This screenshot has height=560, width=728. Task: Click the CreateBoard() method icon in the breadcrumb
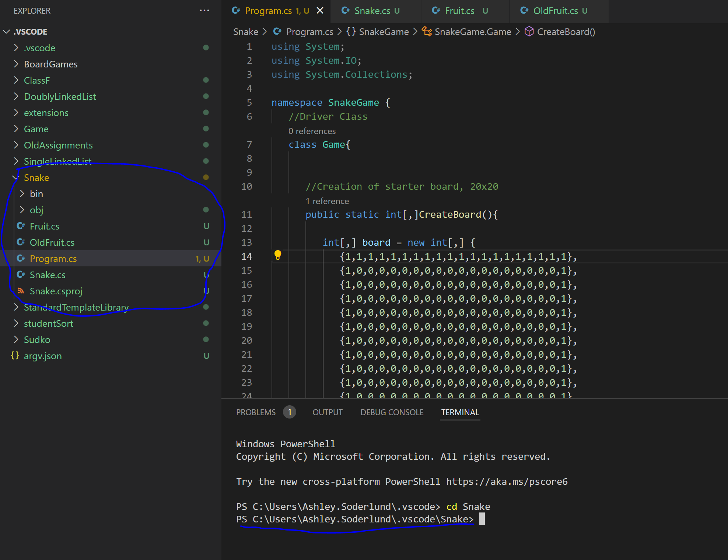(529, 32)
